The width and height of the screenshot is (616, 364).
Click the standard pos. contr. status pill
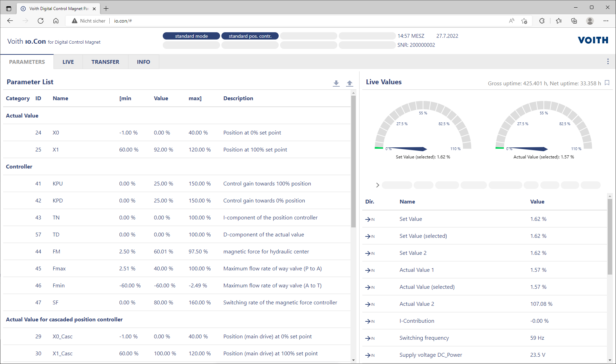click(250, 36)
